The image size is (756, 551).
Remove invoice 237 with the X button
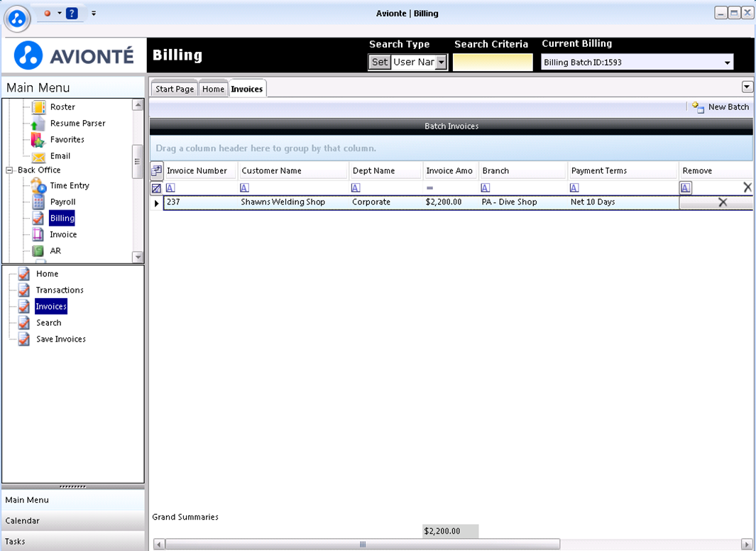[716, 202]
